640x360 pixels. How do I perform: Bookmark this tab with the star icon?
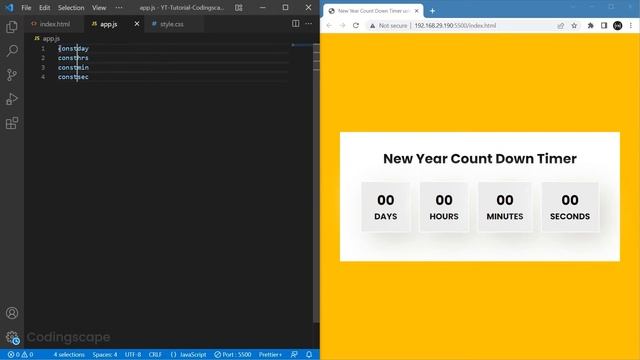(x=574, y=25)
